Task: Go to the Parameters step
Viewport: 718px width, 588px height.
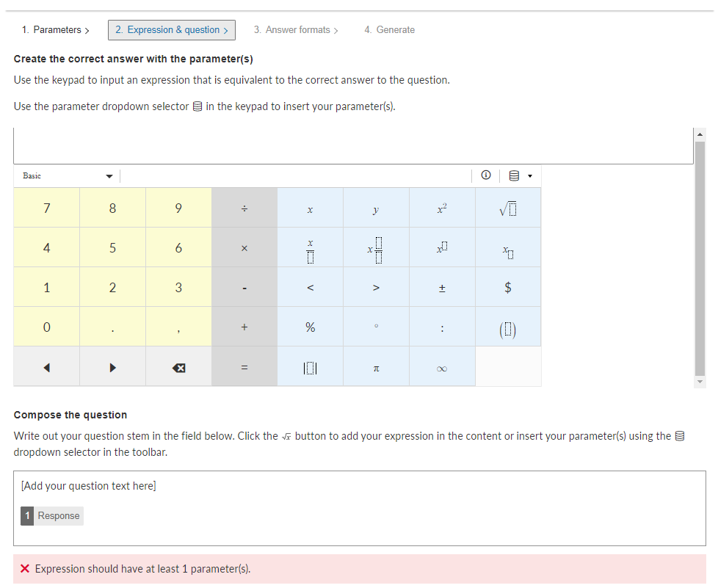Action: coord(55,30)
